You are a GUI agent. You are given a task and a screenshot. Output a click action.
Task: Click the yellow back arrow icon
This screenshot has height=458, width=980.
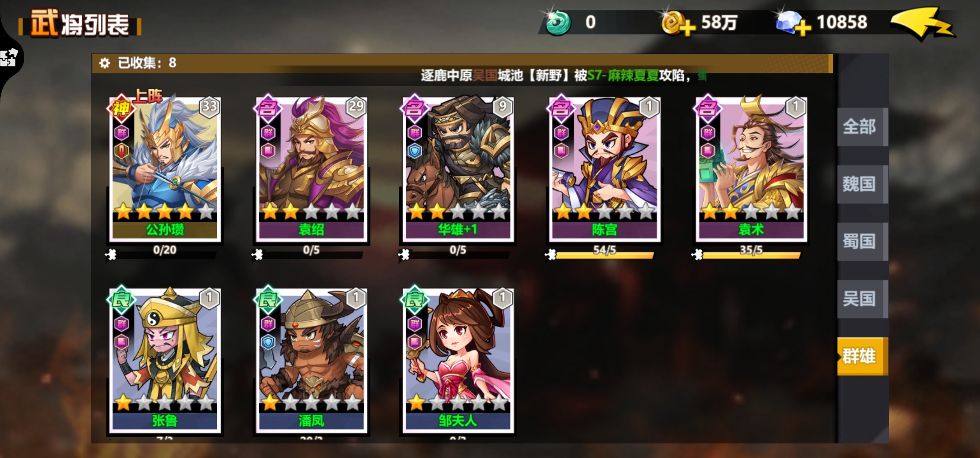coord(923,23)
